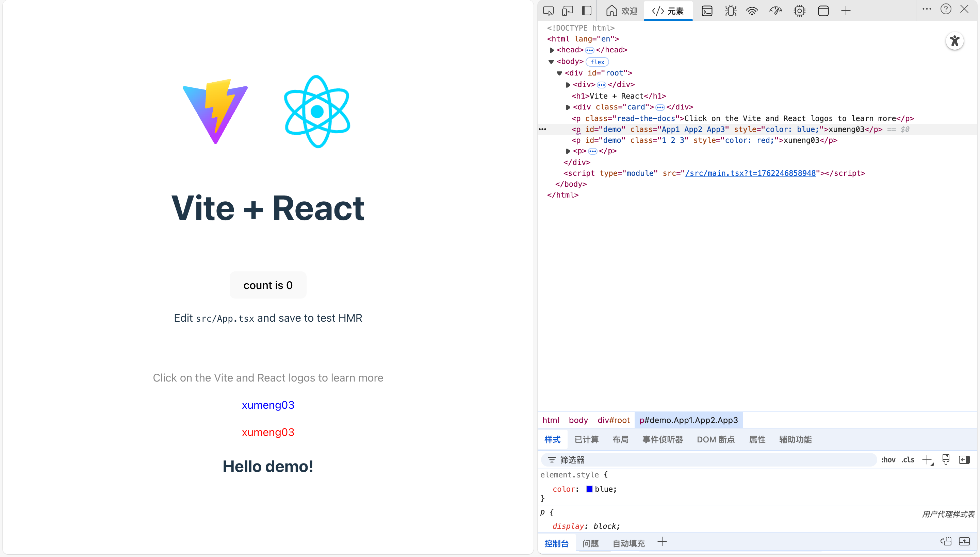Toggle the :hov element state panel
Image resolution: width=980 pixels, height=557 pixels.
coord(888,460)
